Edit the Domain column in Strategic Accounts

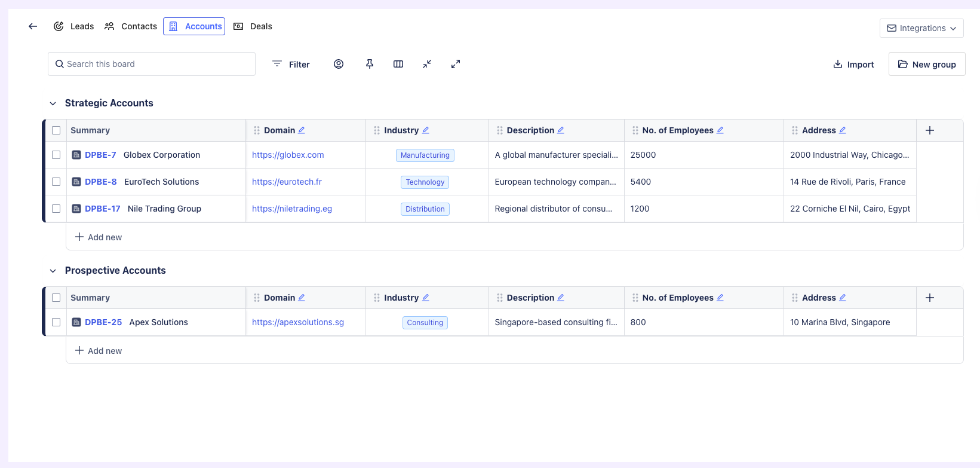[x=302, y=130]
